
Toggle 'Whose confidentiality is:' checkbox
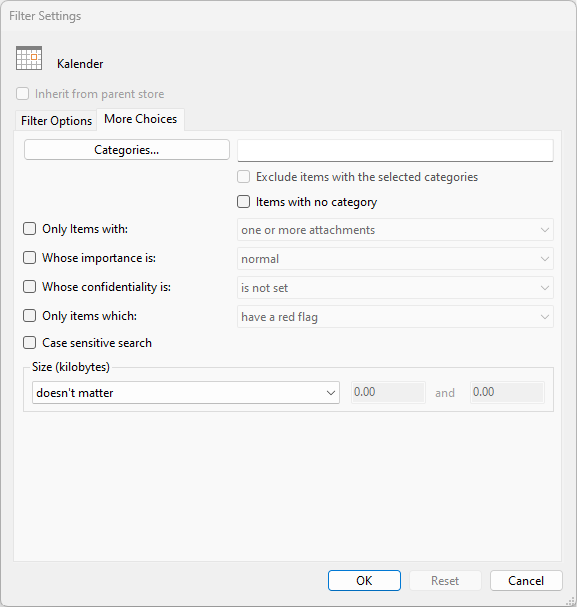point(29,287)
